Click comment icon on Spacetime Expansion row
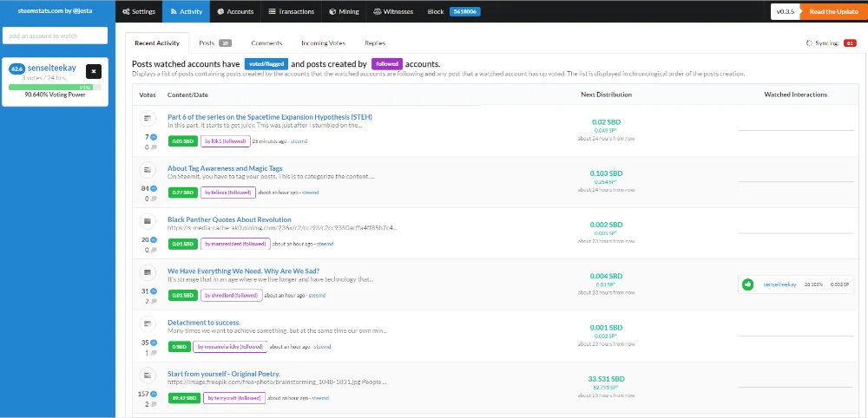 [x=154, y=147]
